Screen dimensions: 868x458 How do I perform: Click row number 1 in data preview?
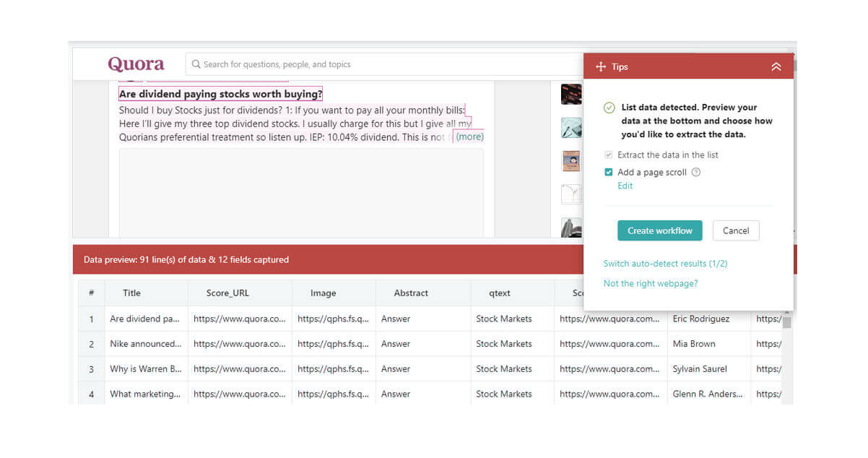coord(91,319)
